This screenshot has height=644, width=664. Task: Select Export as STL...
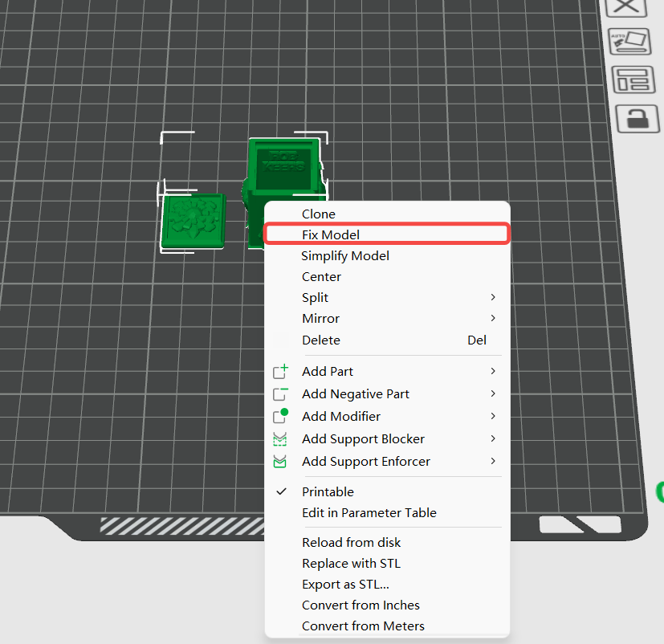(x=387, y=585)
